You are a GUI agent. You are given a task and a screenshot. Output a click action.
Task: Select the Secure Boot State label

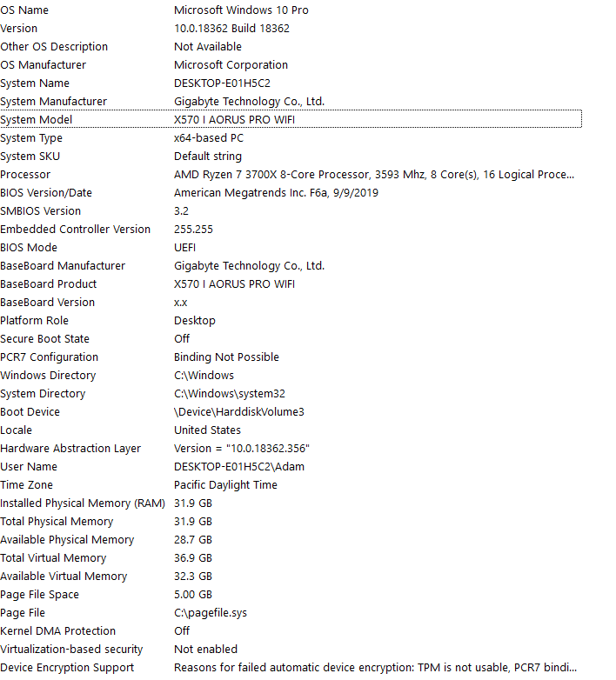pyautogui.click(x=44, y=338)
